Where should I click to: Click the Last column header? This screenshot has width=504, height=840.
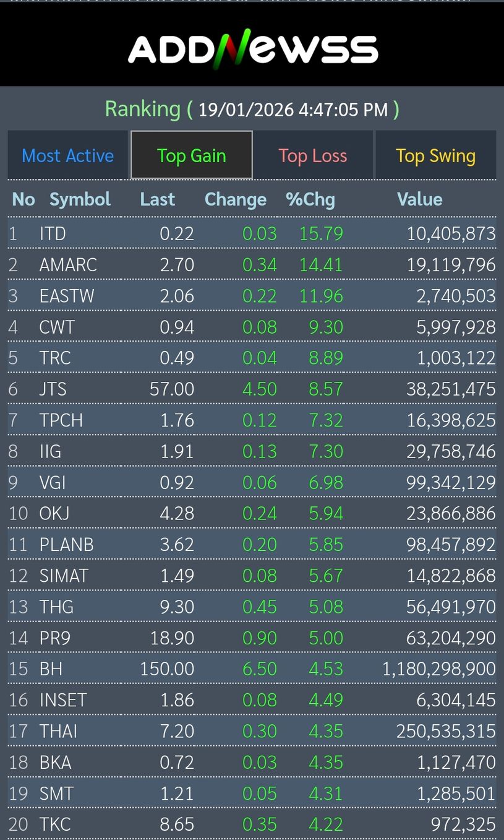158,199
